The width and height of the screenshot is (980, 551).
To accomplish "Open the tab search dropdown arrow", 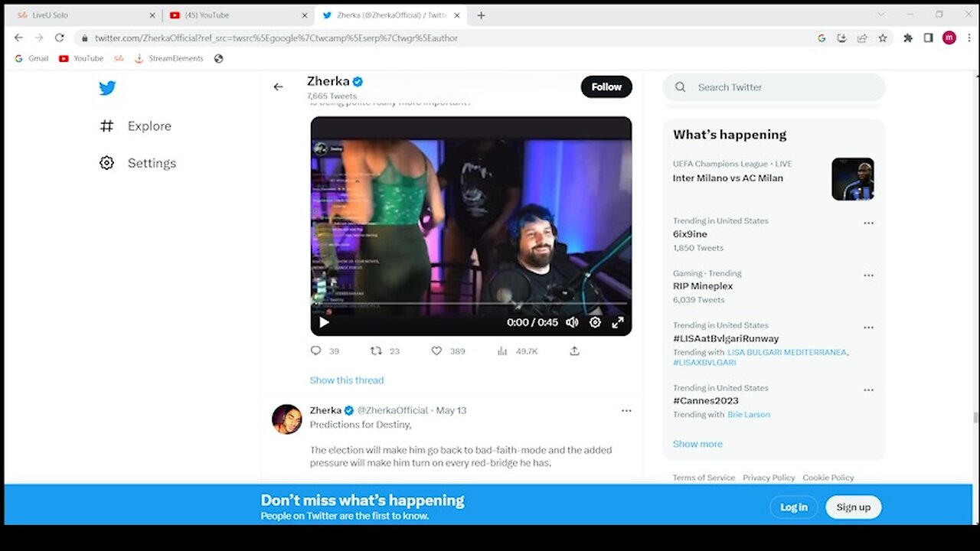I will point(881,15).
